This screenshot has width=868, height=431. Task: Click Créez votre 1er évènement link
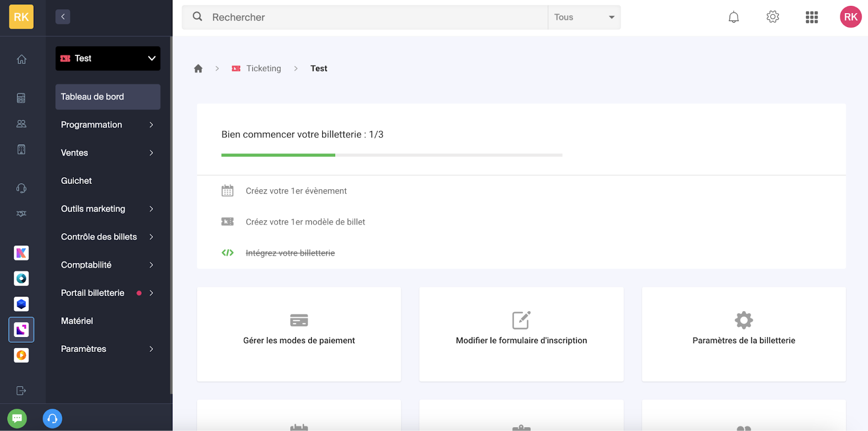296,191
